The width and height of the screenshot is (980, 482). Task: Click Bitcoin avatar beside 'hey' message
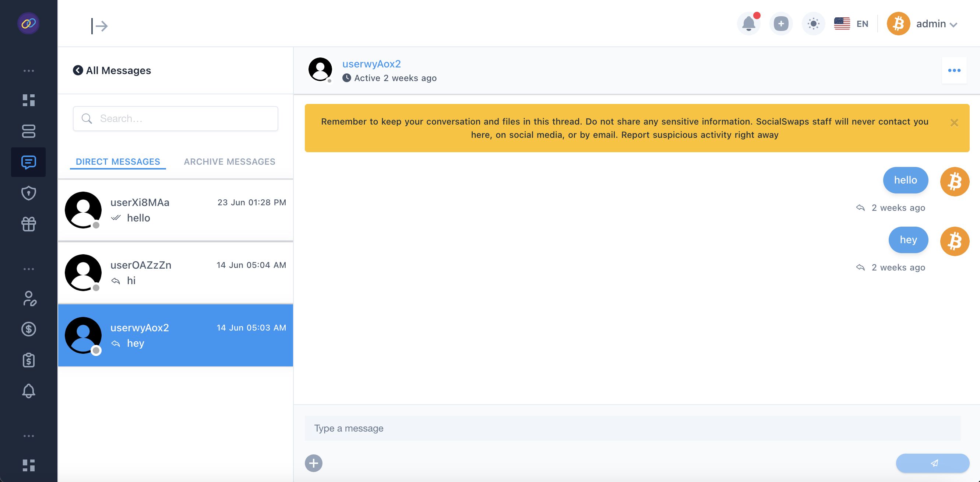pyautogui.click(x=955, y=241)
